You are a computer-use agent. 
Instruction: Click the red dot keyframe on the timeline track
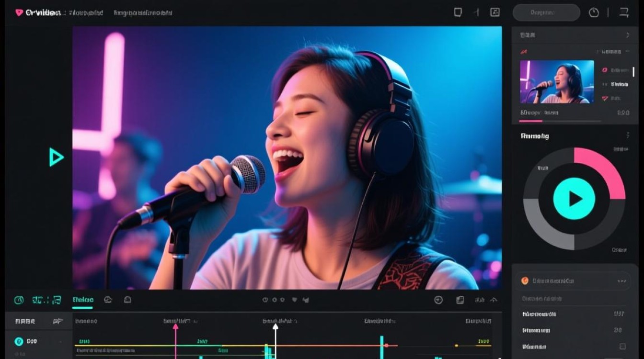[386, 345]
